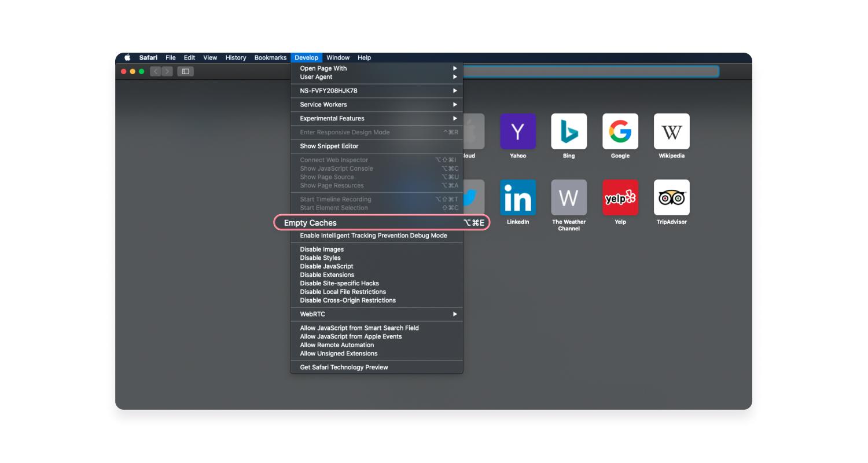Viewport: 868px width, 463px height.
Task: Click the Safari address bar
Action: (591, 72)
